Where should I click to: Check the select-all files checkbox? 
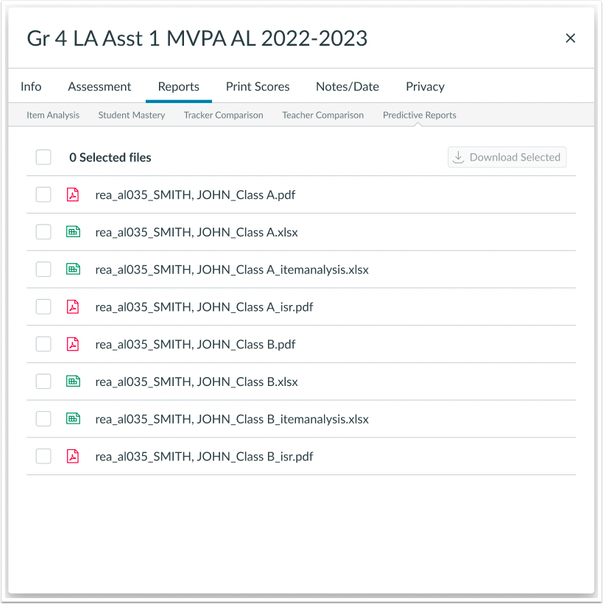pos(43,157)
